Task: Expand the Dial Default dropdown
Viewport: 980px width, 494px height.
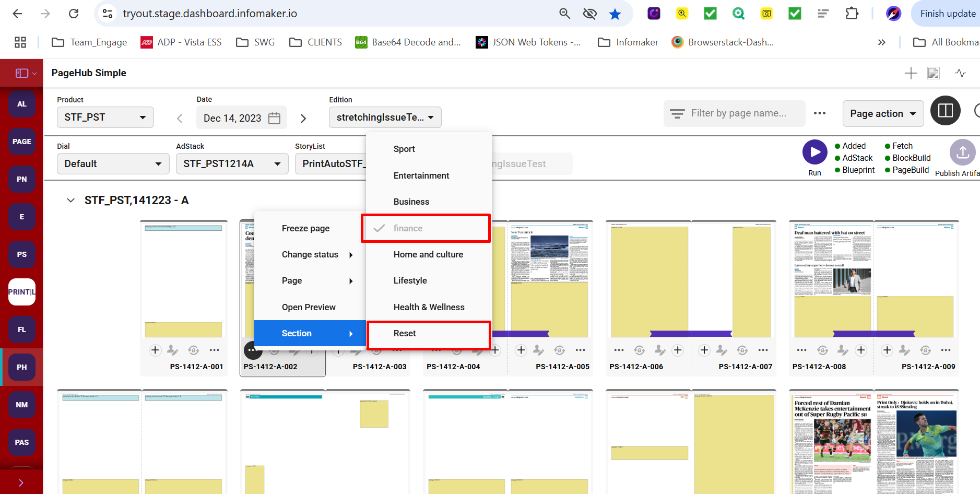Action: [x=113, y=164]
